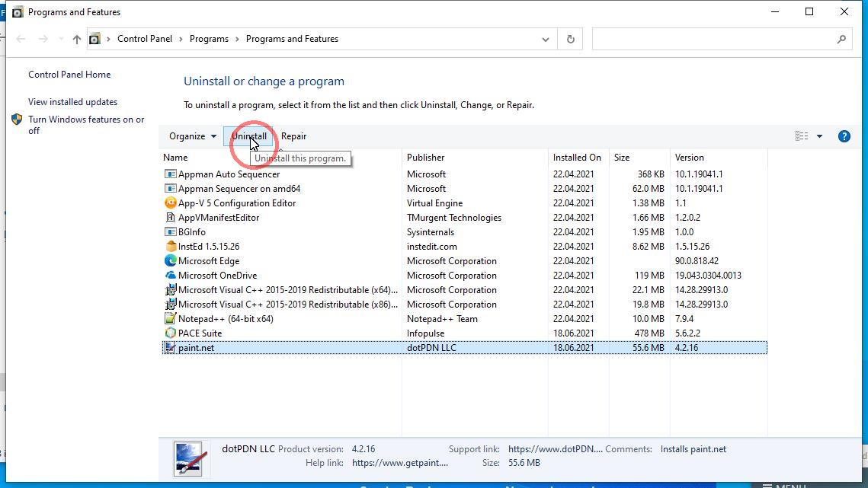Image resolution: width=868 pixels, height=488 pixels.
Task: Click the Microsoft OneDrive cloud icon
Action: point(171,276)
